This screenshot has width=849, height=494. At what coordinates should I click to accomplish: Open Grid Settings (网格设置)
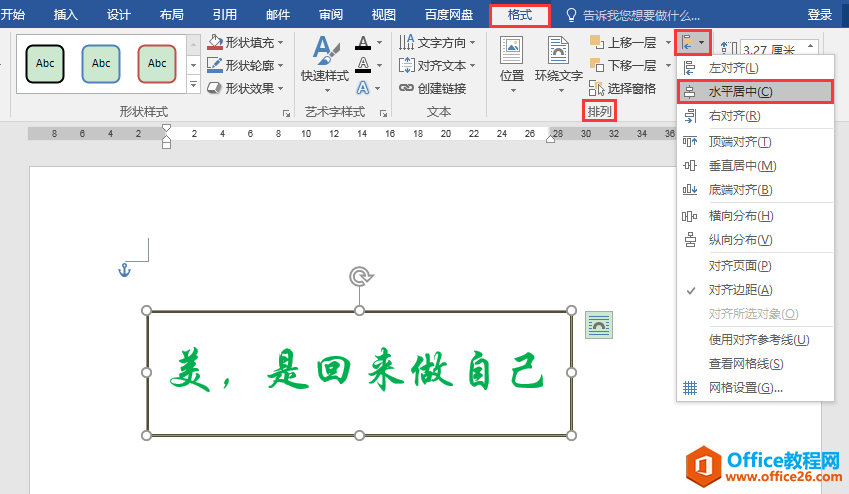755,388
